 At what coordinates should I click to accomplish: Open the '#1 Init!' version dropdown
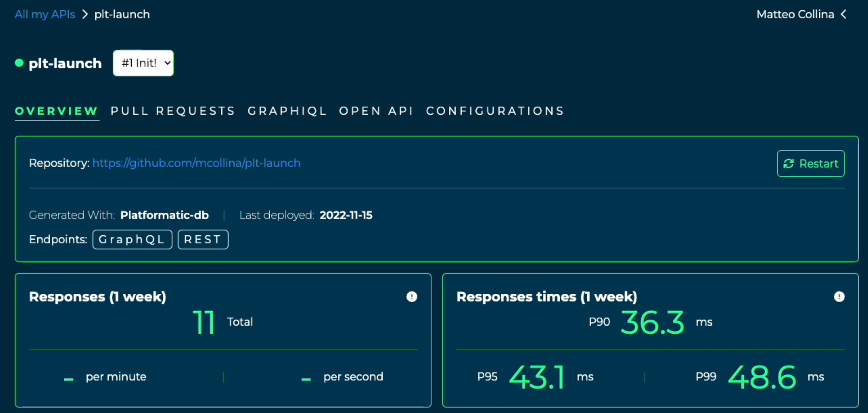[143, 63]
